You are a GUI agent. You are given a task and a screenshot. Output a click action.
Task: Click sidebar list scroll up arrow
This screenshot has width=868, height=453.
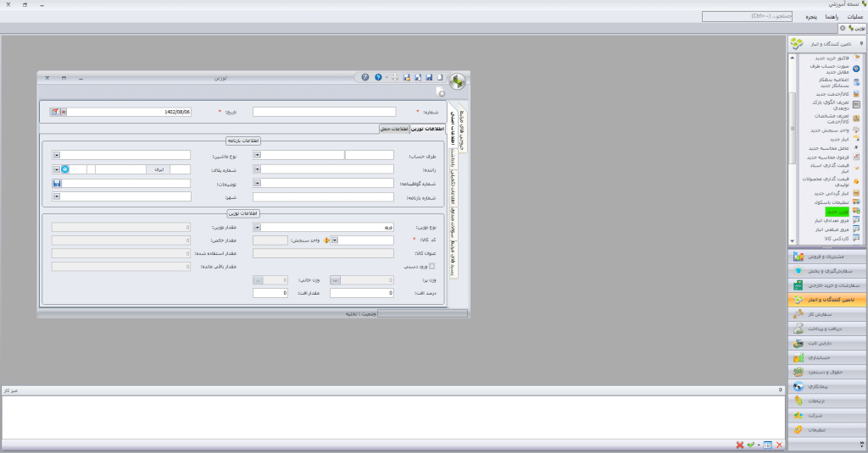(x=793, y=58)
